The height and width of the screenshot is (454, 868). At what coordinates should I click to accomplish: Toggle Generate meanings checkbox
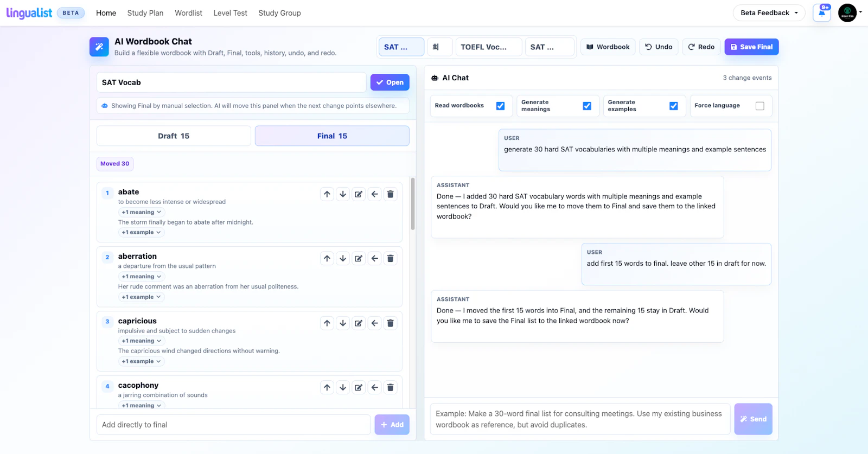[587, 106]
